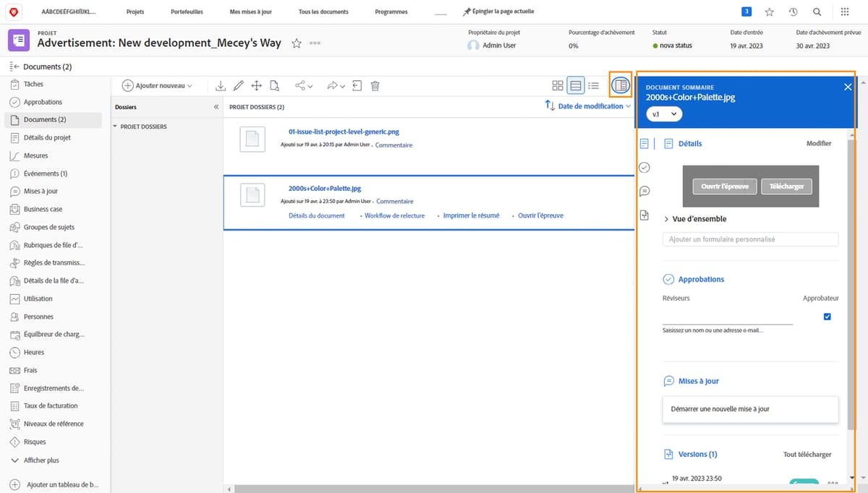Click the trash icon to delete document
The height and width of the screenshot is (493, 868).
click(375, 85)
